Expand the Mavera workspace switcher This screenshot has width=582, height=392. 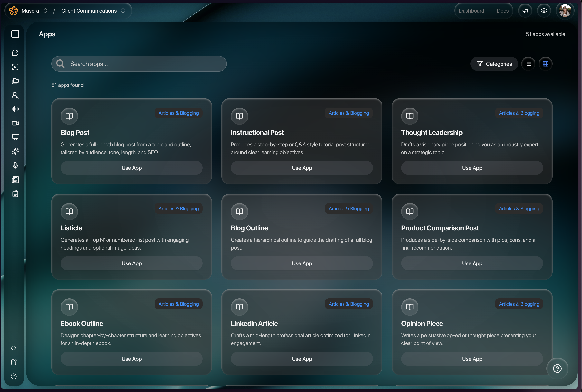[45, 11]
